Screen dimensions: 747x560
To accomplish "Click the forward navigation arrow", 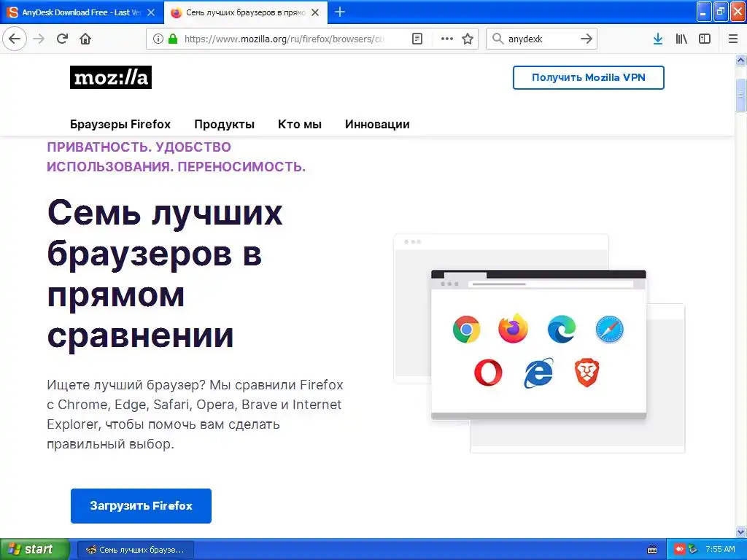I will pyautogui.click(x=39, y=39).
